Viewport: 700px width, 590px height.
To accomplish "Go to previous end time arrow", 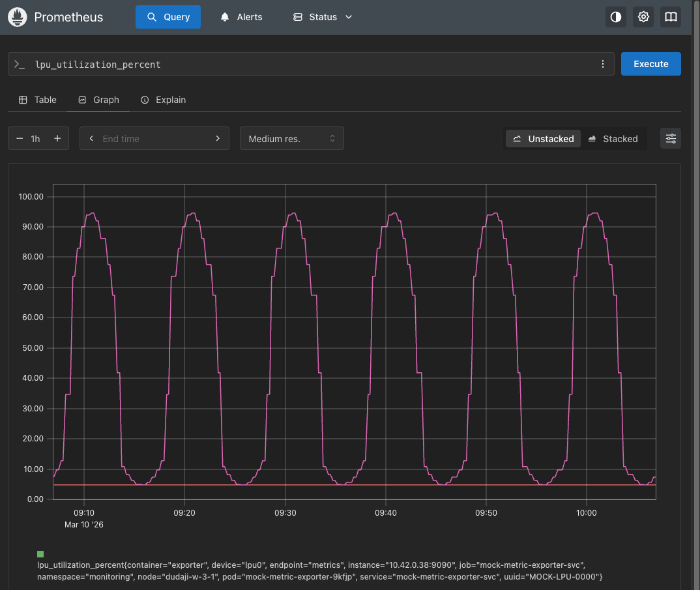I will click(91, 138).
